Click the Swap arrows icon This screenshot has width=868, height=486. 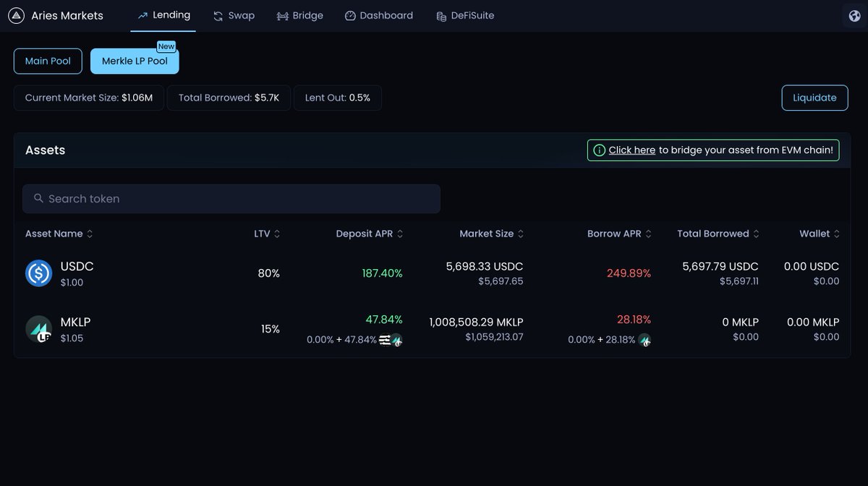[218, 16]
